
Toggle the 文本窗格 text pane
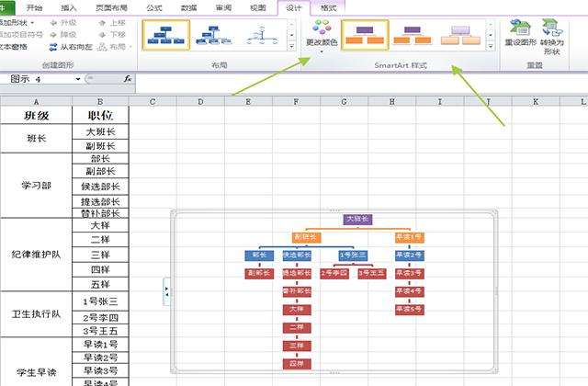pos(14,47)
